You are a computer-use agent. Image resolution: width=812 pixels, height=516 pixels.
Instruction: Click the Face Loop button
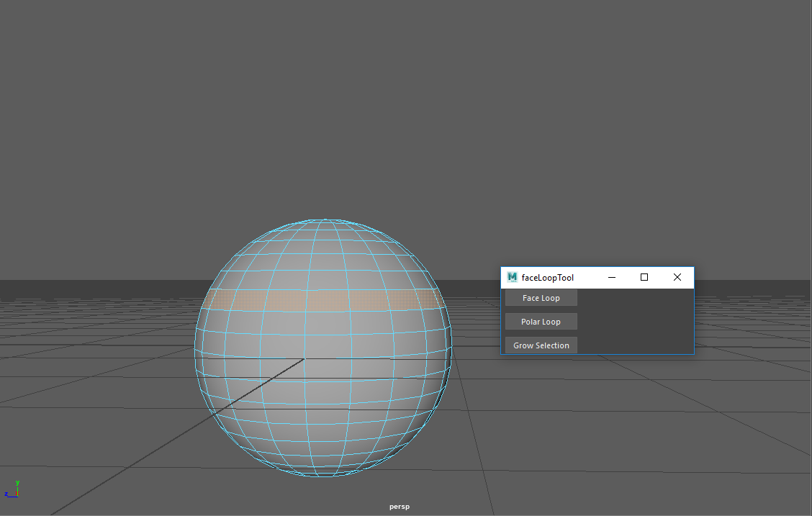pos(541,298)
